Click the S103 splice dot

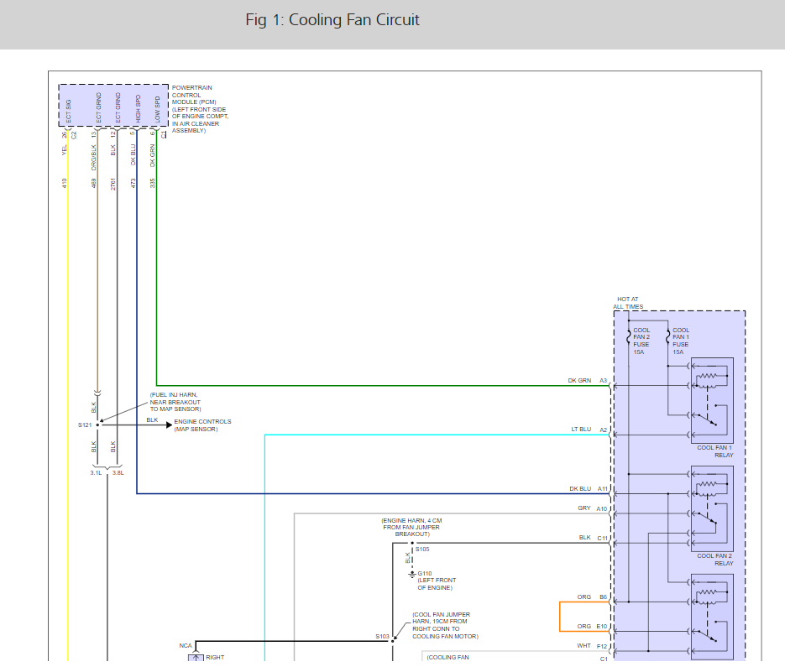[x=393, y=641]
